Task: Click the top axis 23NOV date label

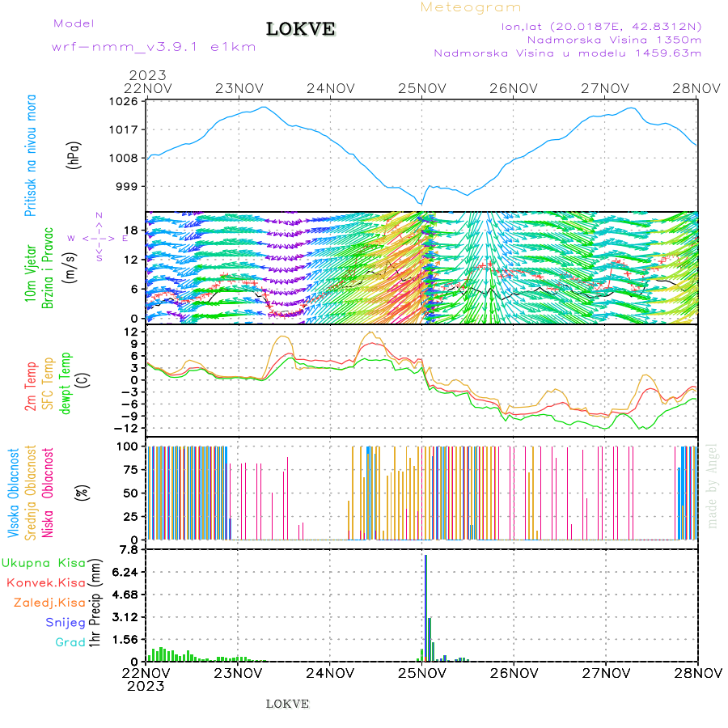Action: click(239, 88)
